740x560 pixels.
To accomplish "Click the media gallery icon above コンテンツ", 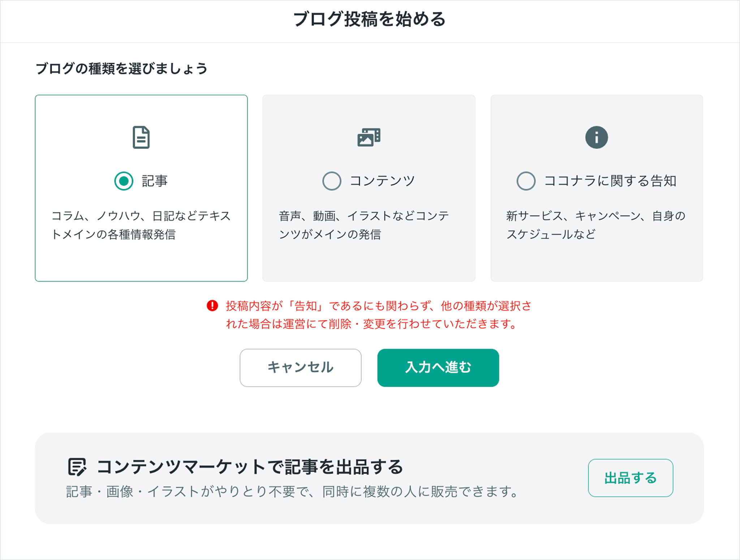I will pos(369,137).
